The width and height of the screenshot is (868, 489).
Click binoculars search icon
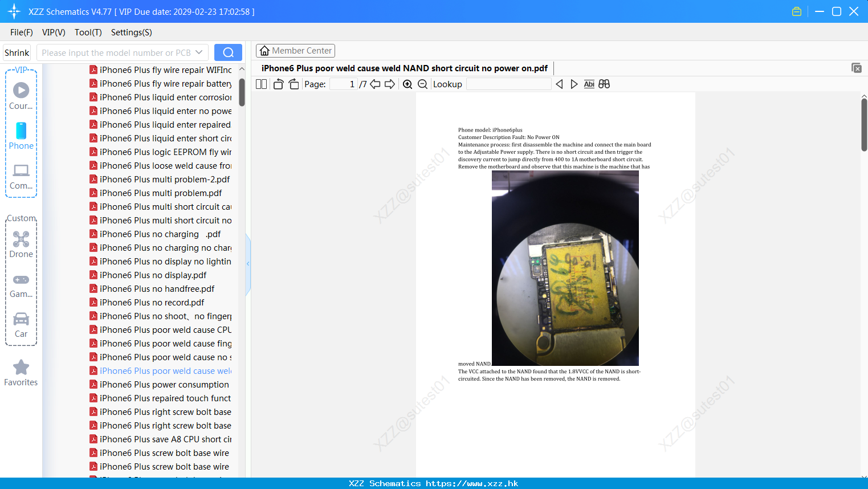tap(604, 84)
